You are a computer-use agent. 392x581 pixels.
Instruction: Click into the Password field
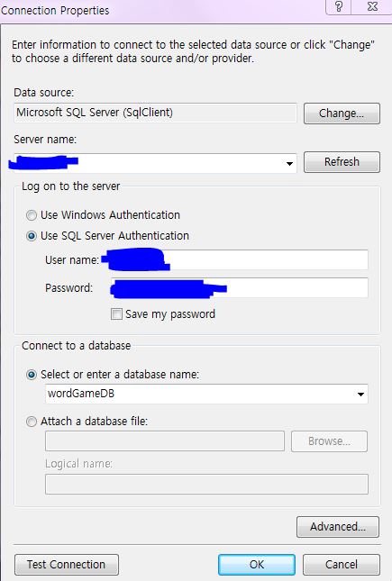tap(240, 287)
